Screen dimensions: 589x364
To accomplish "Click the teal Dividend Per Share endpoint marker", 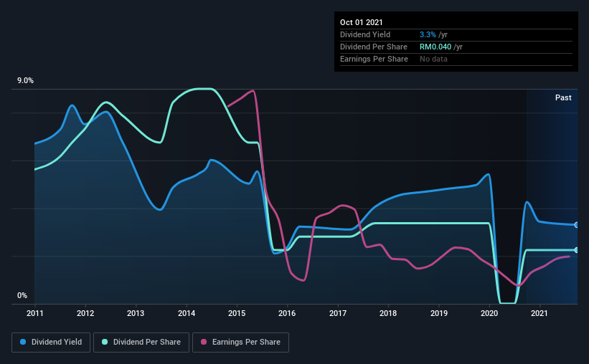I will click(577, 250).
